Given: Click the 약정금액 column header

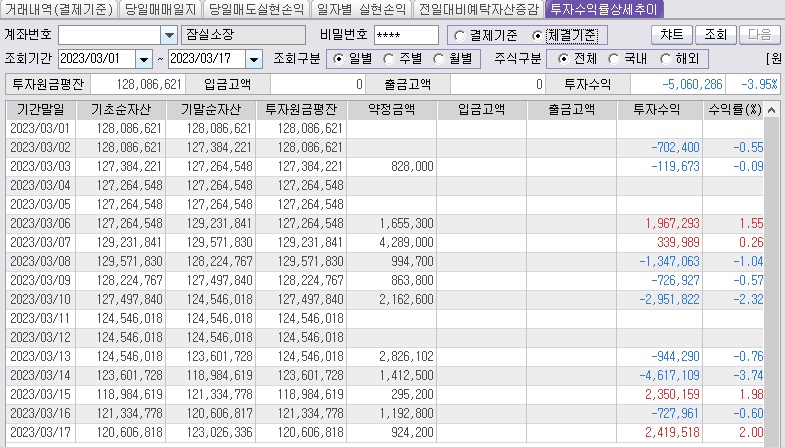Looking at the screenshot, I should [391, 110].
